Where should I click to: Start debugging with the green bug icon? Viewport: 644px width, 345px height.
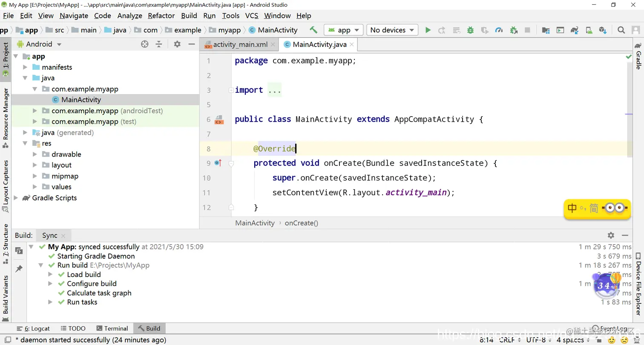coord(470,30)
